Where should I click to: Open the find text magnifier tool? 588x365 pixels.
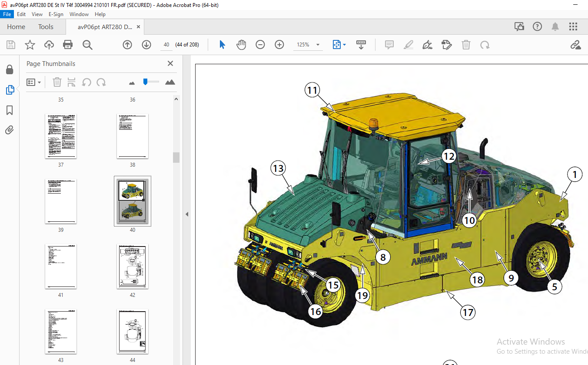click(x=87, y=45)
